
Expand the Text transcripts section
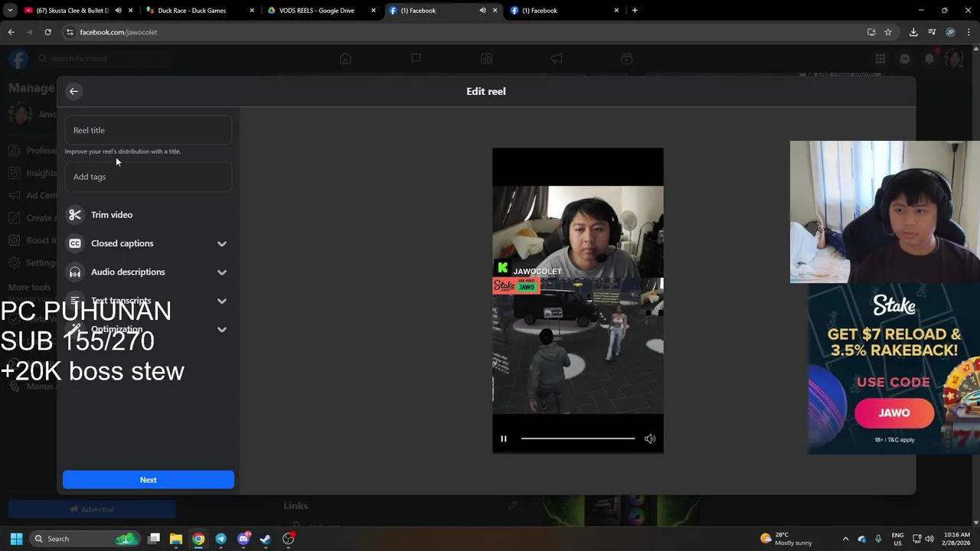click(222, 302)
